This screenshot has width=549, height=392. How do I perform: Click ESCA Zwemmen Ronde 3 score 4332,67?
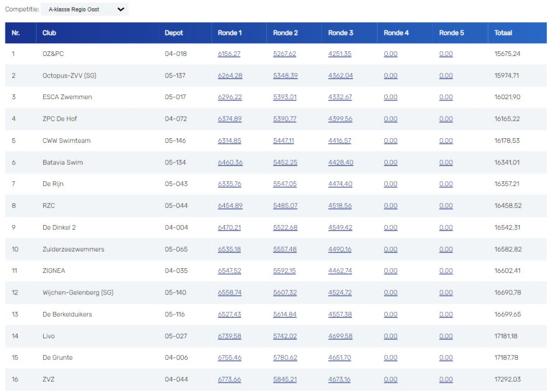tap(340, 97)
